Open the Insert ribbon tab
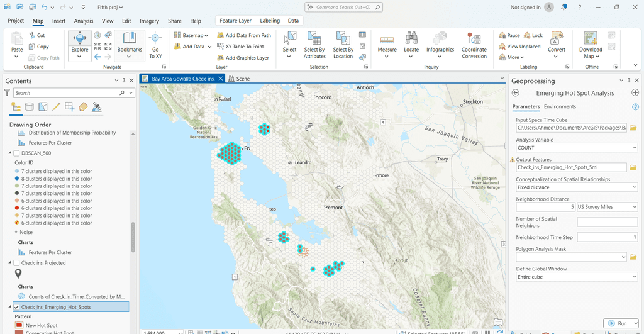The width and height of the screenshot is (644, 334). click(58, 21)
